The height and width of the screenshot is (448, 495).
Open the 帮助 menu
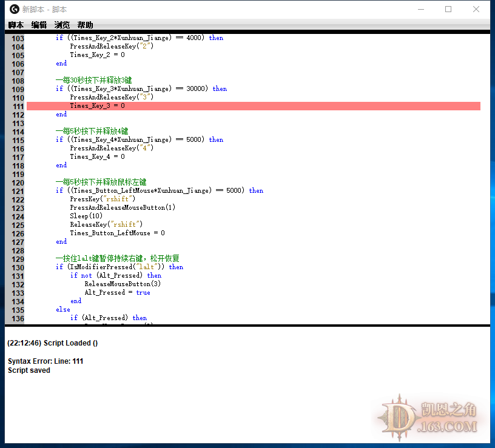click(x=85, y=25)
